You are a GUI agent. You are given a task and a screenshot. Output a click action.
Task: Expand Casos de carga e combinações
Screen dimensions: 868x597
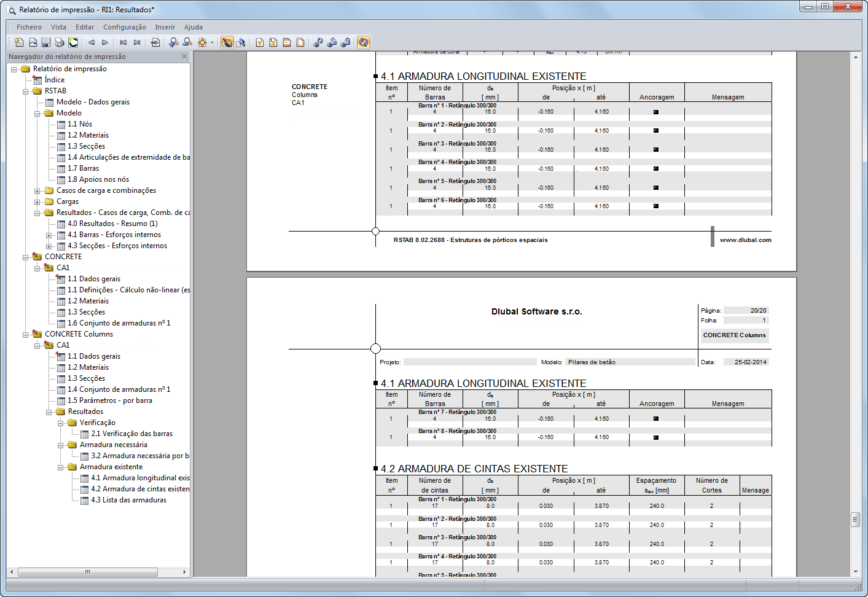pyautogui.click(x=37, y=190)
